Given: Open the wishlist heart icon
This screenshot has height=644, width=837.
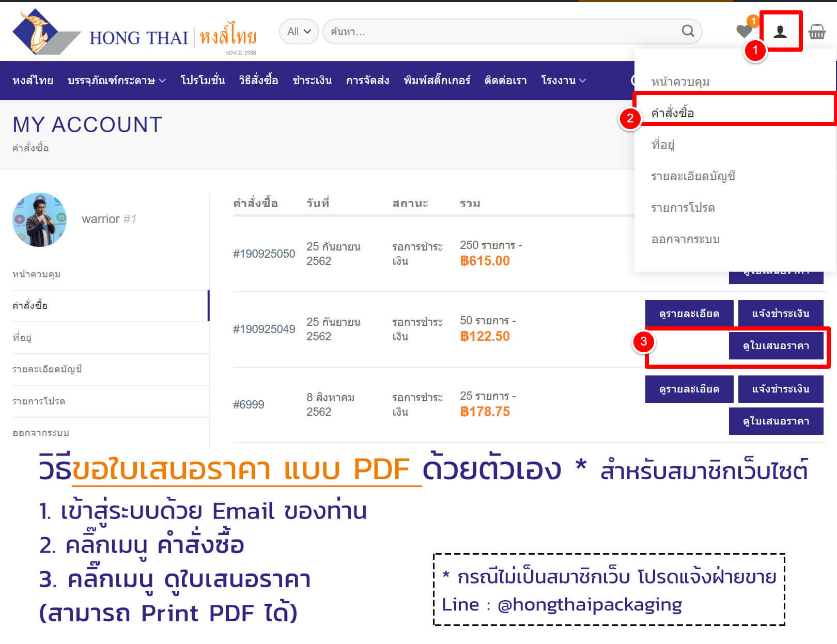Looking at the screenshot, I should tap(743, 32).
